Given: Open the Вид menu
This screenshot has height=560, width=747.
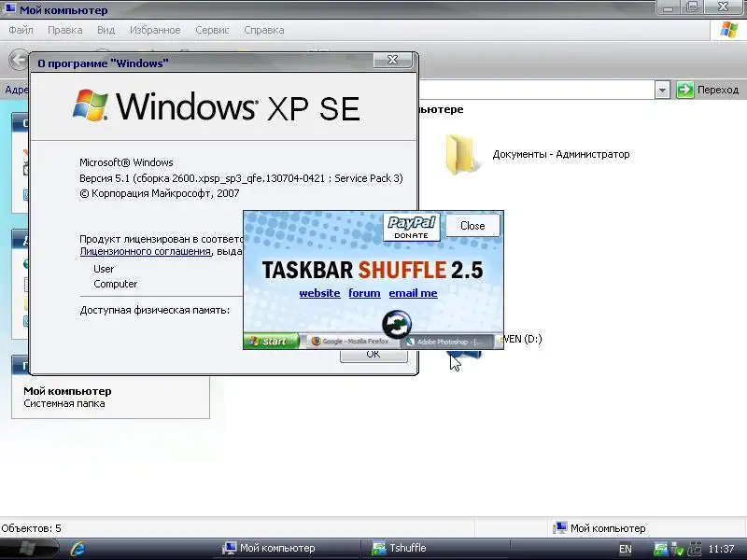Looking at the screenshot, I should click(106, 30).
